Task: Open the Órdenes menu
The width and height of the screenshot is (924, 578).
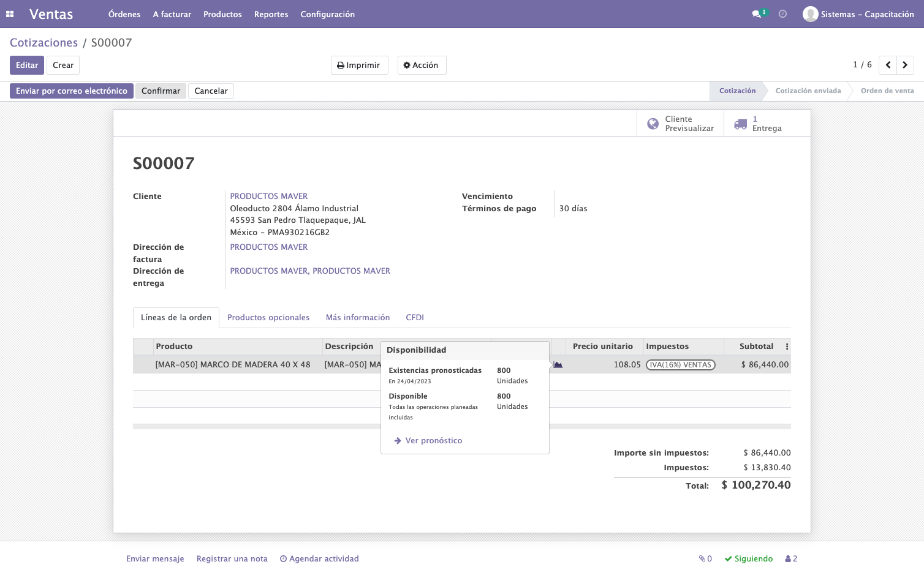Action: point(124,14)
